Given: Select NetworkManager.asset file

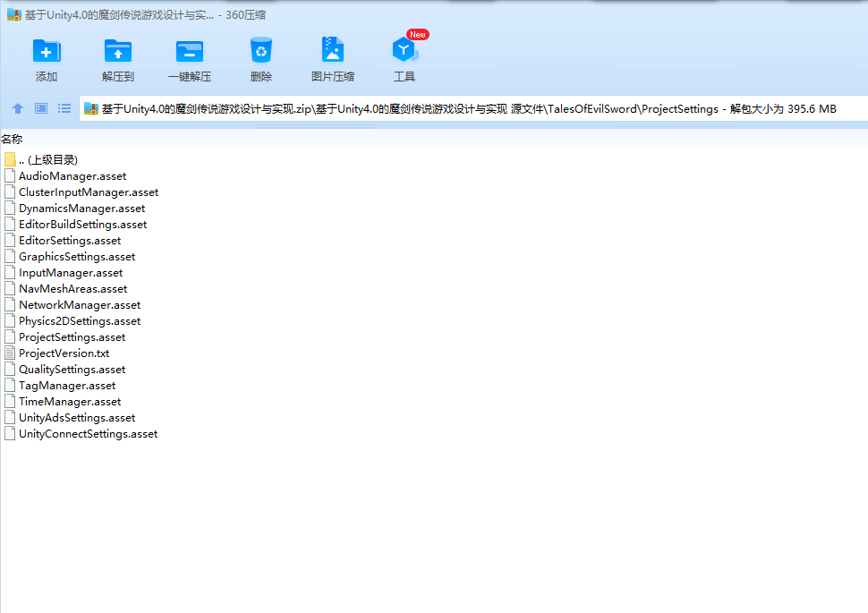Looking at the screenshot, I should coord(80,304).
